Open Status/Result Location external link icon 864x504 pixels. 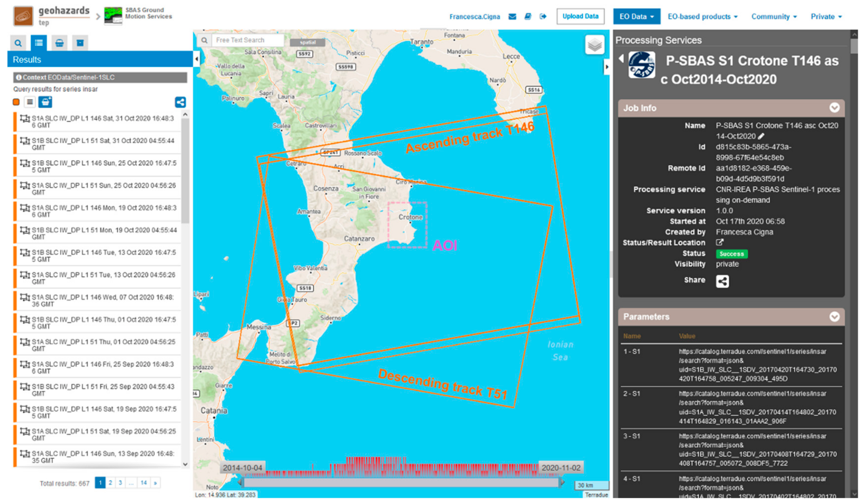coord(719,242)
